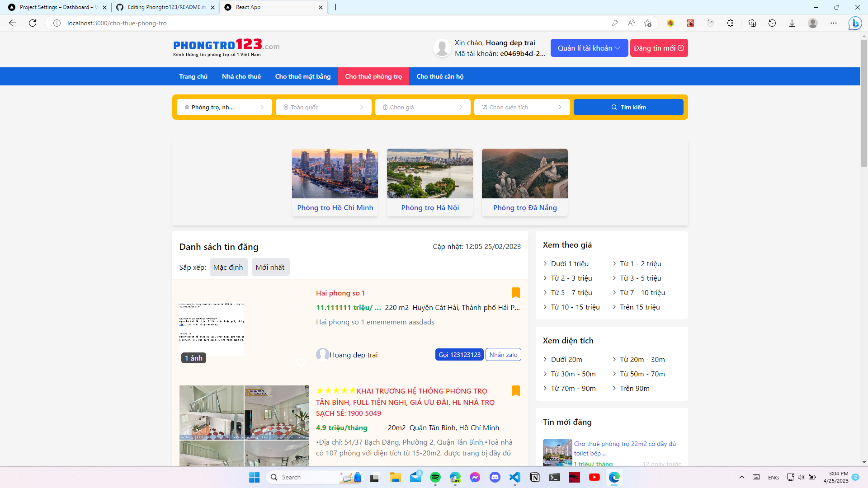Click 'Gọi 123123123' call button

[x=459, y=355]
